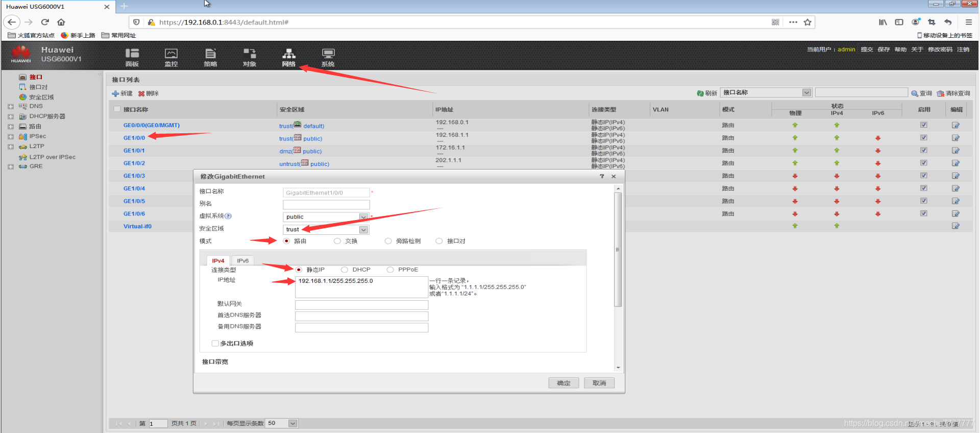Open 虚拟系统 public dropdown
This screenshot has height=433, width=980.
tap(363, 217)
